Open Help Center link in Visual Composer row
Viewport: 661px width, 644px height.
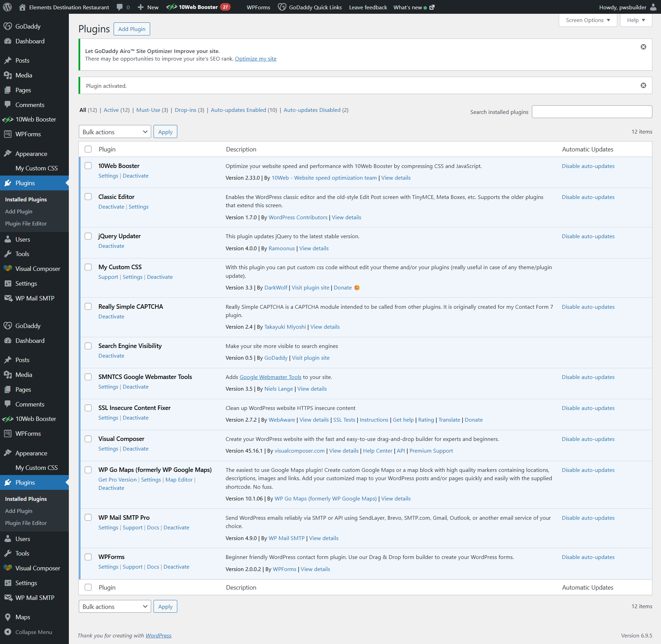tap(378, 451)
